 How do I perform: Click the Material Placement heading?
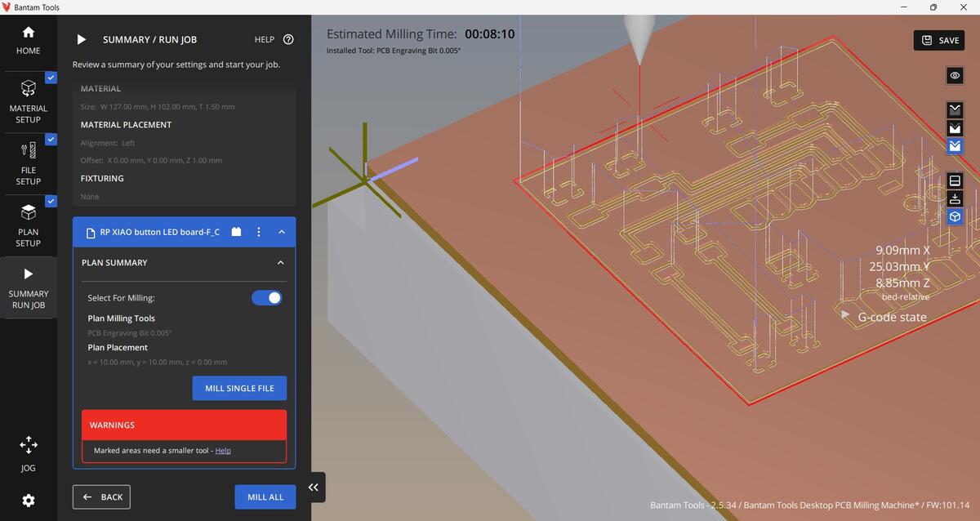pyautogui.click(x=126, y=125)
